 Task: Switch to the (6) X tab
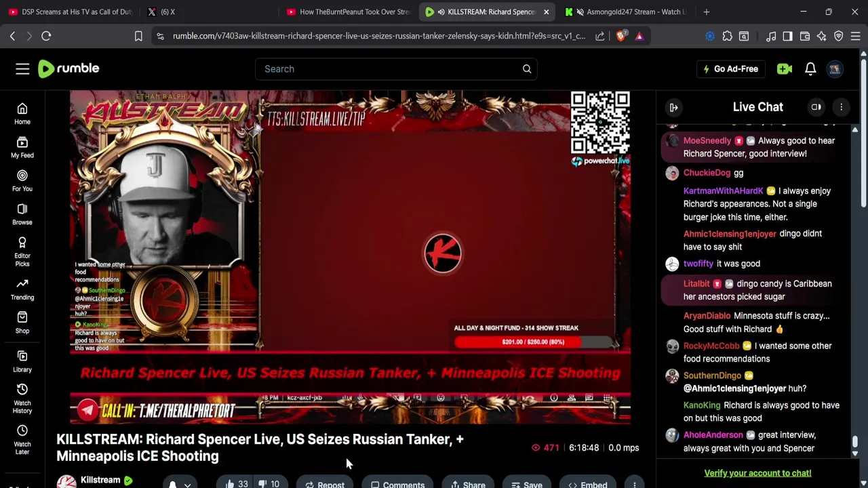click(x=207, y=12)
